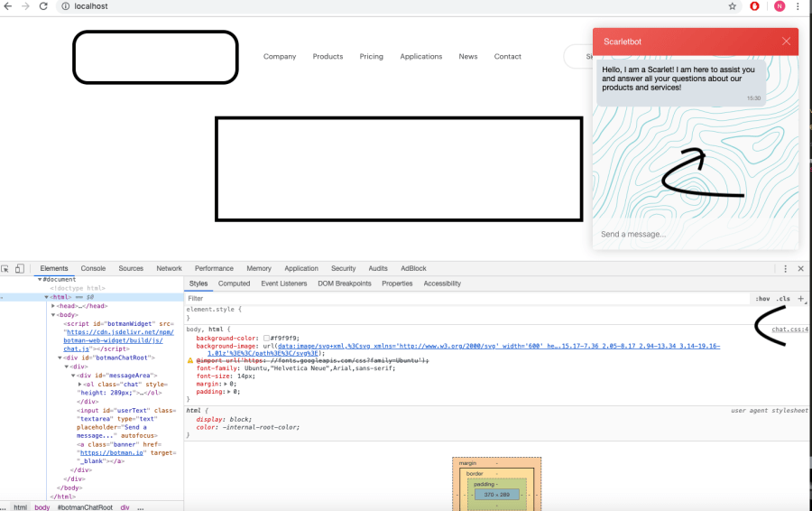The width and height of the screenshot is (812, 511).
Task: Collapse the #document tree node
Action: 40,279
